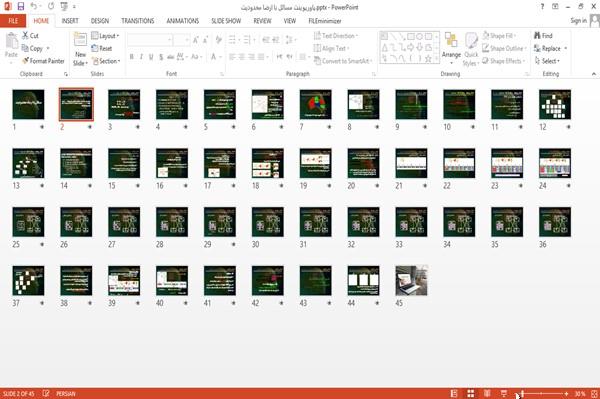Screen dimensions: 600x399
Task: Toggle Bullets list formatting
Action: tap(233, 40)
